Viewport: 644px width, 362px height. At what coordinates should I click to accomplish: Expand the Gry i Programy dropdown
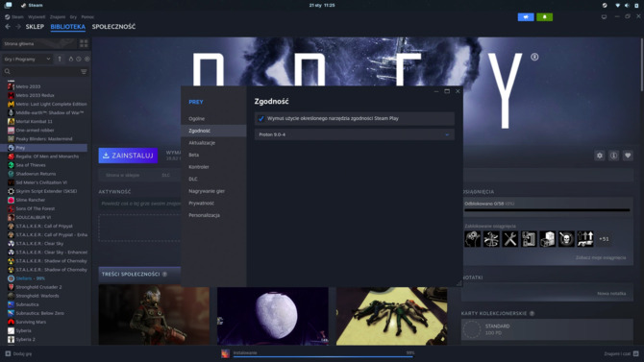[x=28, y=60]
